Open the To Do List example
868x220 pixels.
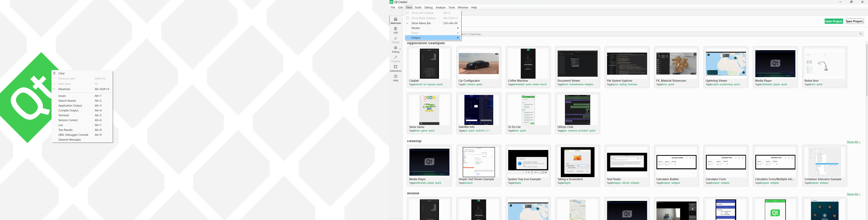click(x=528, y=113)
